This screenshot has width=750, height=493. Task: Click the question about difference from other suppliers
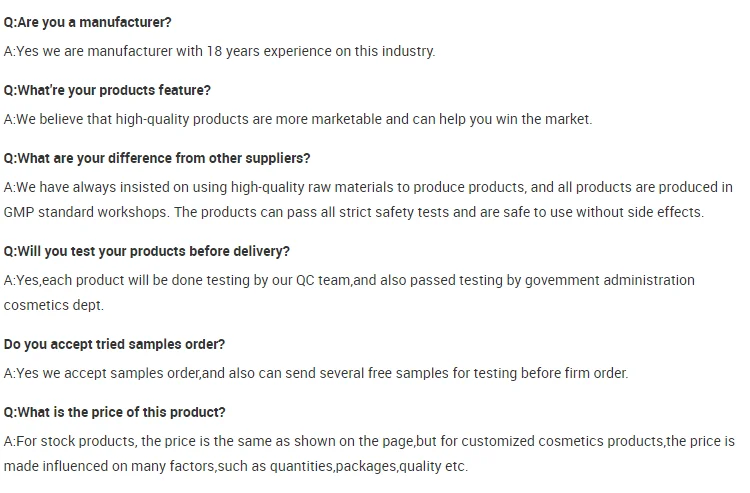click(x=157, y=158)
